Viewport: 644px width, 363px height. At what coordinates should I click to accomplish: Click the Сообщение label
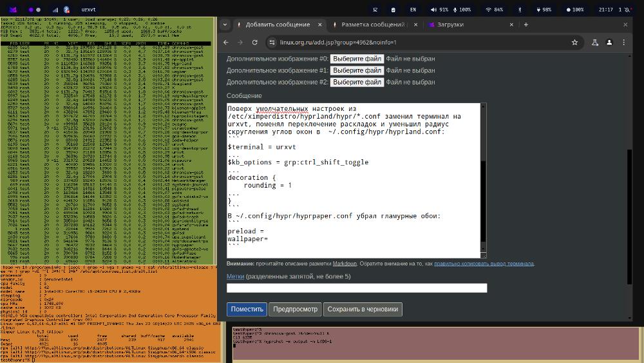(x=244, y=95)
